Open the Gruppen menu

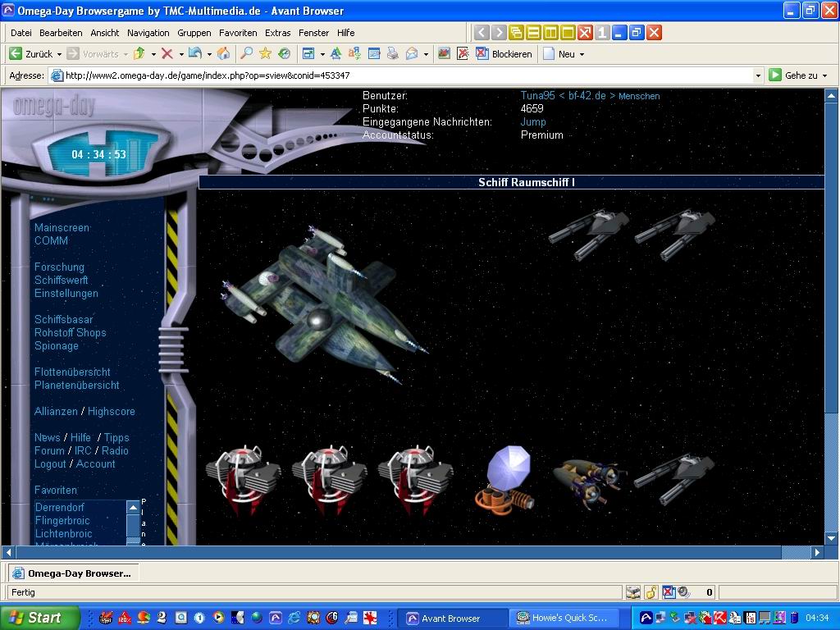[194, 33]
